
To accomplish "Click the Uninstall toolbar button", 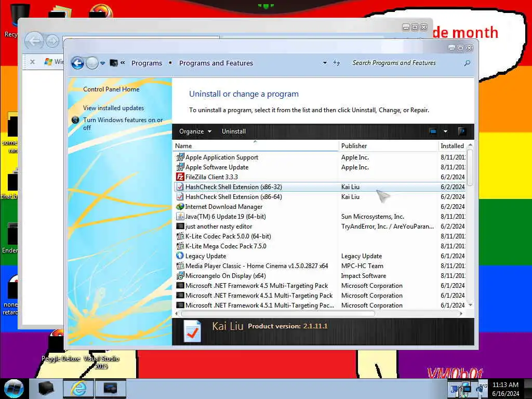I will click(234, 131).
